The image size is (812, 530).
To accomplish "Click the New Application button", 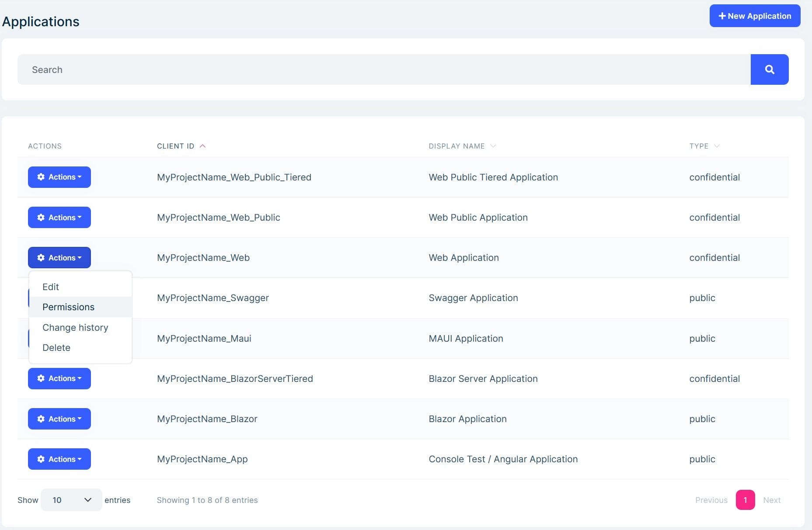I will pyautogui.click(x=755, y=15).
